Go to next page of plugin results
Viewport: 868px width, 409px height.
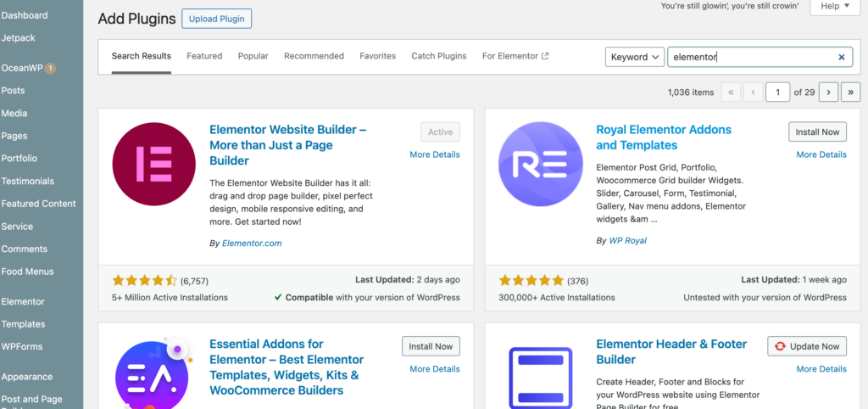[x=828, y=92]
